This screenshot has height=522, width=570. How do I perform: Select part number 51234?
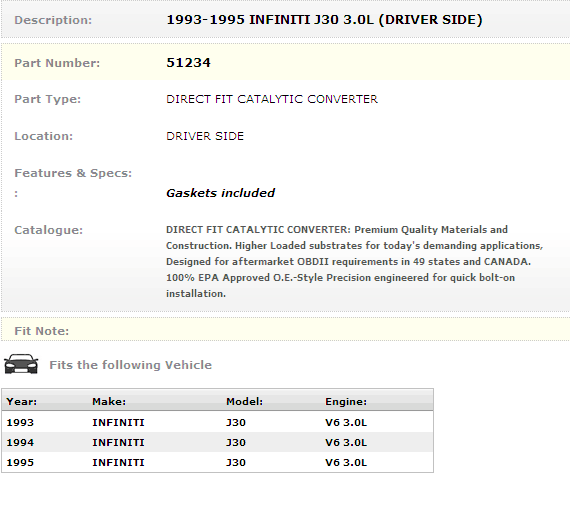[x=188, y=63]
